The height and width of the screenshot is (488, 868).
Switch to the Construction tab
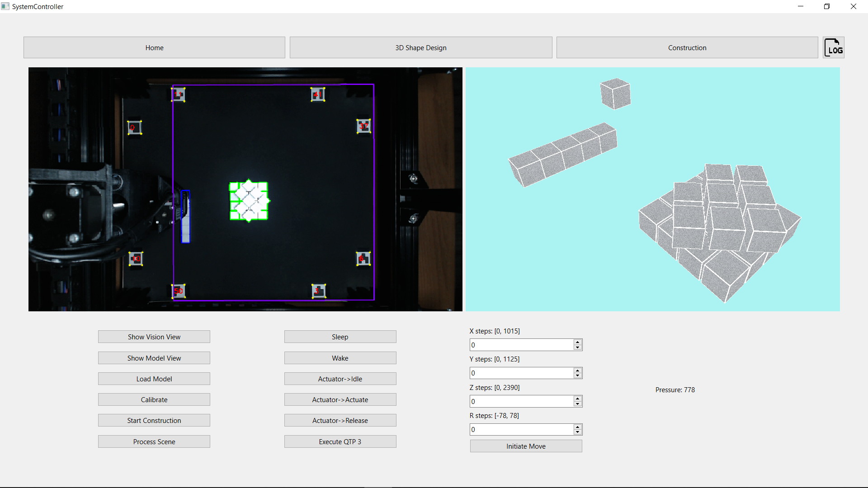click(x=686, y=47)
